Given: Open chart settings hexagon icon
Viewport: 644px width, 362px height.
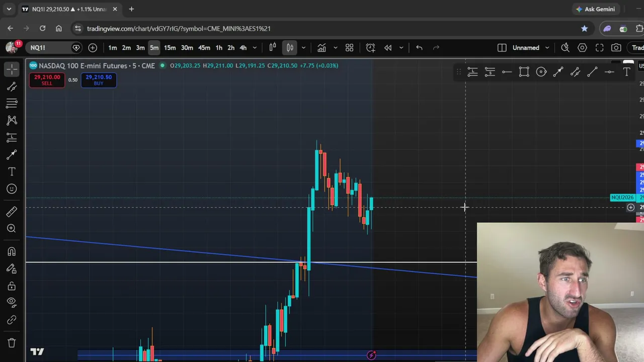Looking at the screenshot, I should tap(582, 48).
